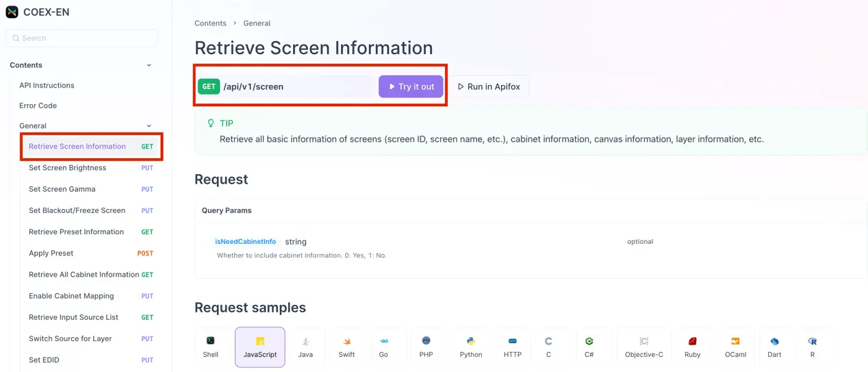Click the isNeedCabinetInfo parameter tag
Viewport: 868px width, 372px height.
click(x=245, y=242)
